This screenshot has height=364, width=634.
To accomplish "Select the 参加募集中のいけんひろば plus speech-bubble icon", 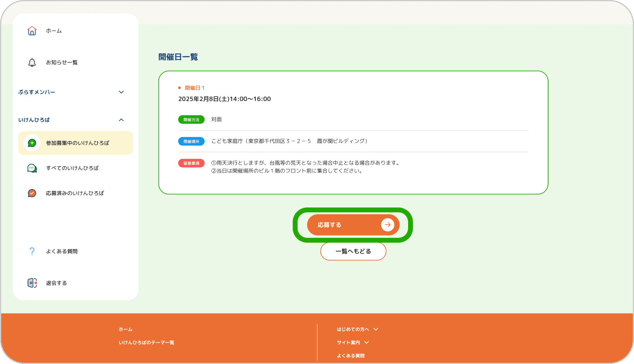I will 32,143.
